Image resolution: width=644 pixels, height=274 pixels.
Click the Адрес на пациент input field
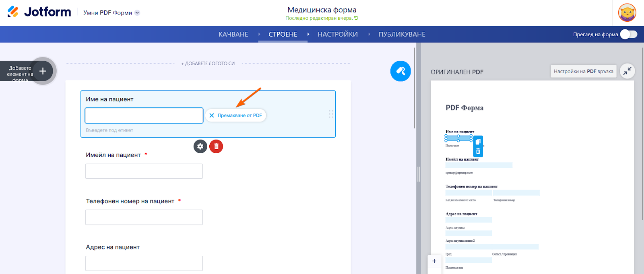click(144, 264)
